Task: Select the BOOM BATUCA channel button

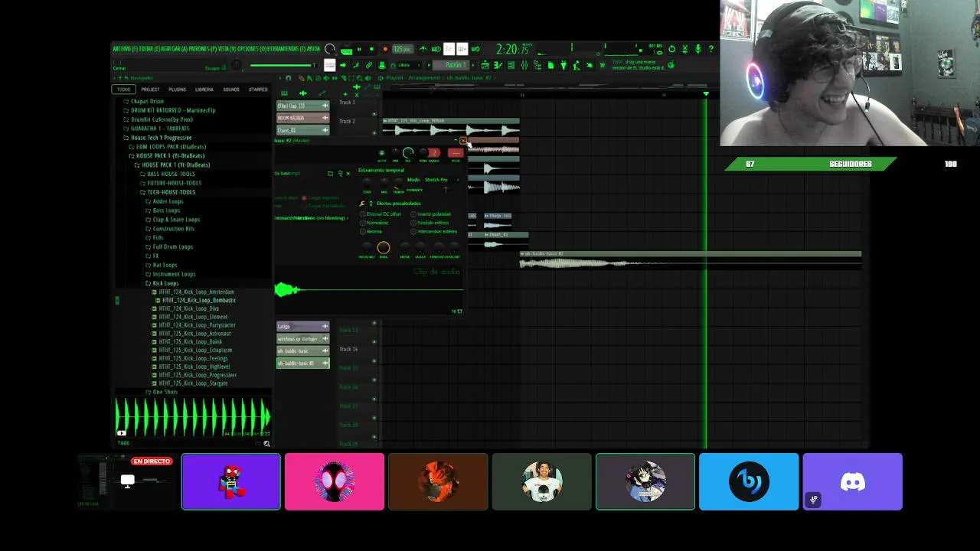Action: [302, 118]
